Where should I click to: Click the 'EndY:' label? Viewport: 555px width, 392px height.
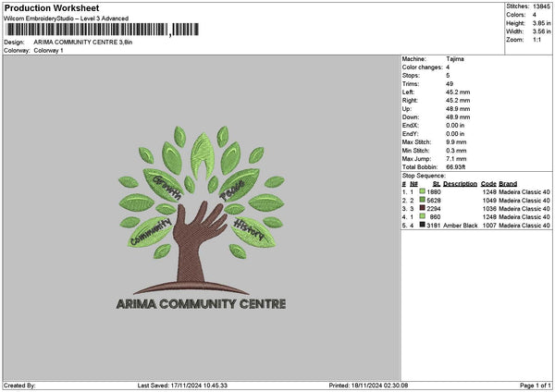(410, 134)
